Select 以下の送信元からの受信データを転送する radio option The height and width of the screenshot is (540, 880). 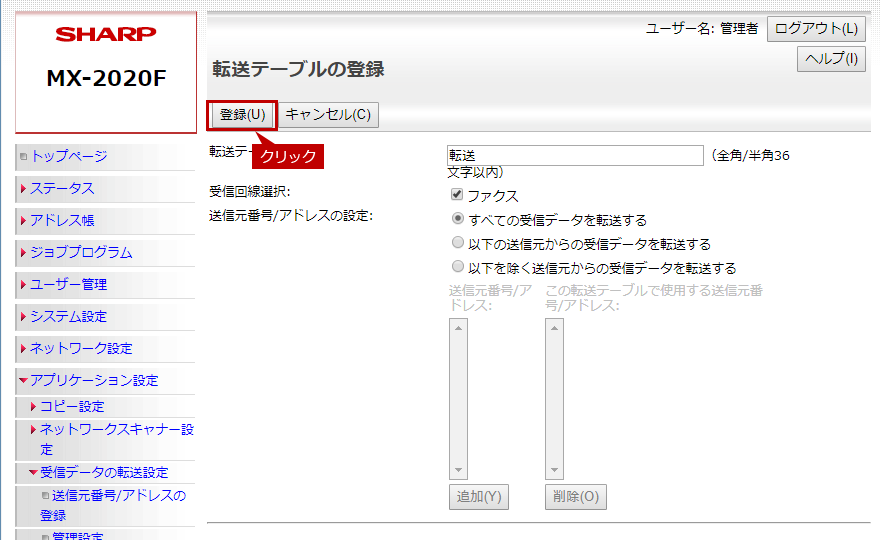pyautogui.click(x=458, y=244)
